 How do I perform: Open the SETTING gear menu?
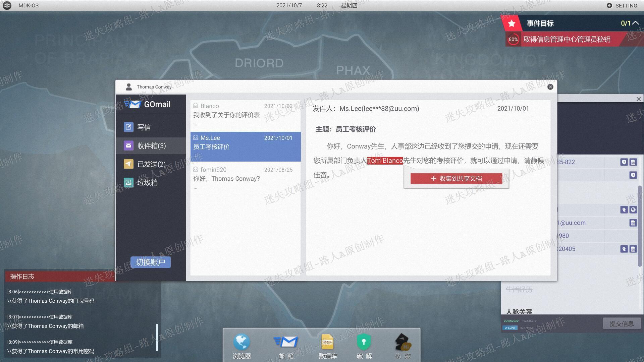click(622, 5)
